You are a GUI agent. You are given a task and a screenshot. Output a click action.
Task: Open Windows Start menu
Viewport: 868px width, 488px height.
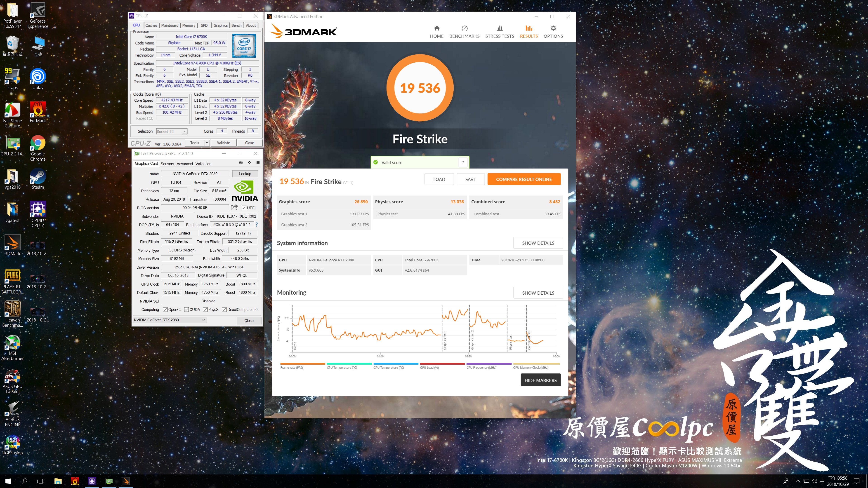point(8,481)
